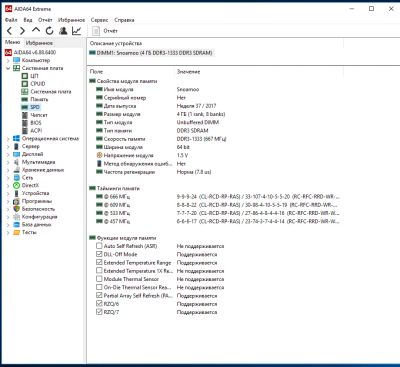Expand the Сервер tree node
400x367 pixels.
point(8,146)
